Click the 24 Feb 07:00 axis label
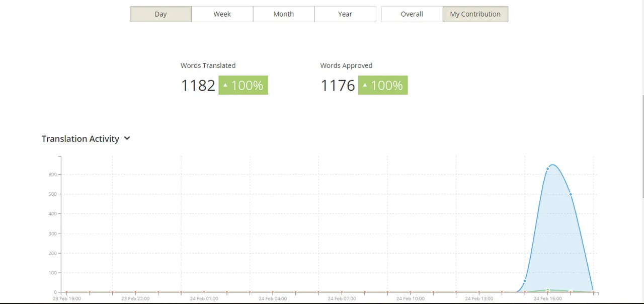 tap(342, 298)
